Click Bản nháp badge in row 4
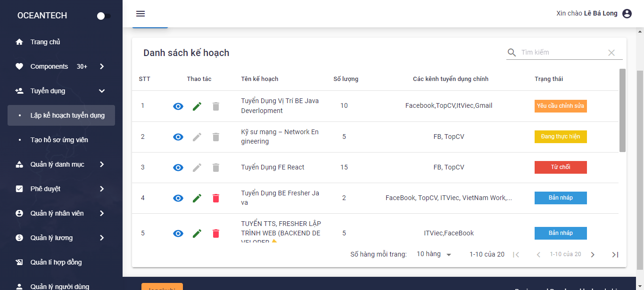Screen dimensions: 644x290 coord(561,198)
